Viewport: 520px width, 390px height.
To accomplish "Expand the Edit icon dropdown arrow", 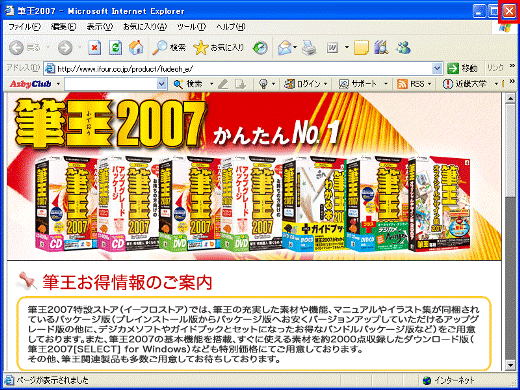I will (x=347, y=48).
